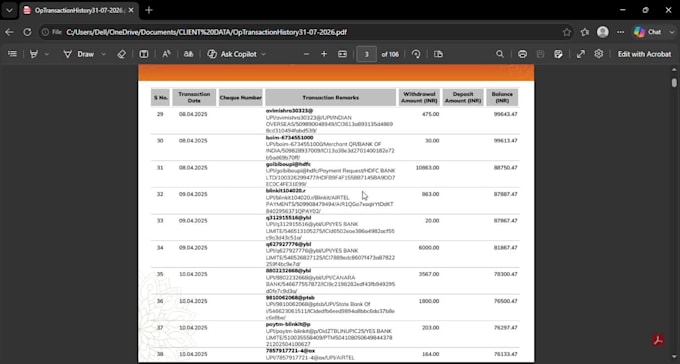Click remark 9810062068@ptsb
This screenshot has width=680, height=364.
(x=290, y=298)
